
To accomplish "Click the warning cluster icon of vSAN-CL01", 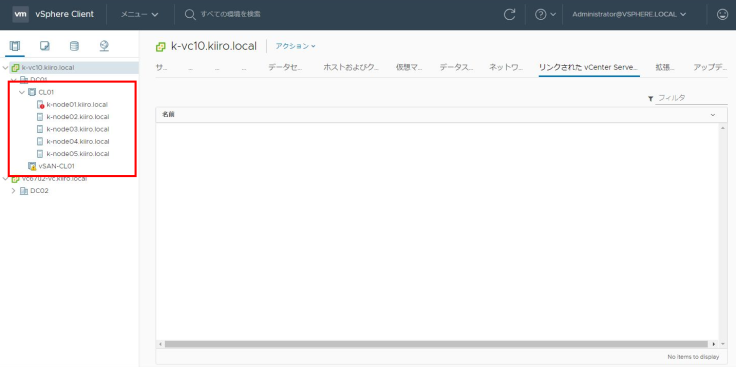I will [32, 166].
